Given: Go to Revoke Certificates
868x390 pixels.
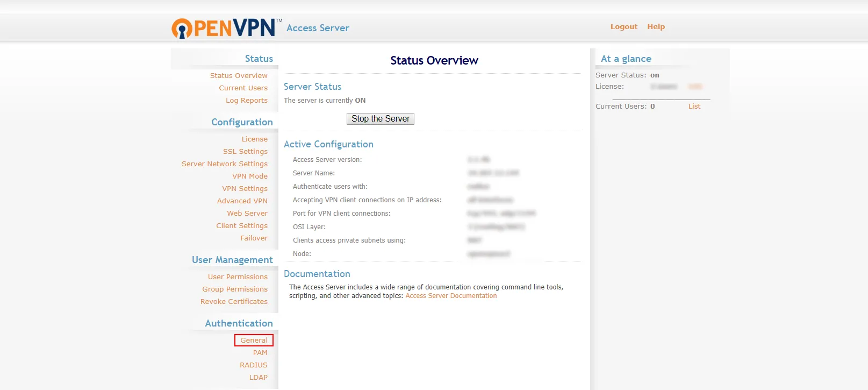Looking at the screenshot, I should (x=234, y=302).
